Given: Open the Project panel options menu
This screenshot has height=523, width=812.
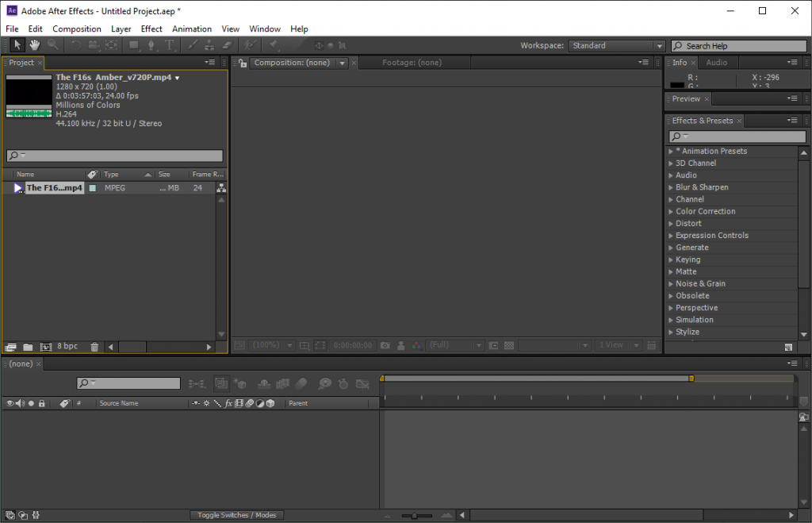Looking at the screenshot, I should [x=209, y=62].
